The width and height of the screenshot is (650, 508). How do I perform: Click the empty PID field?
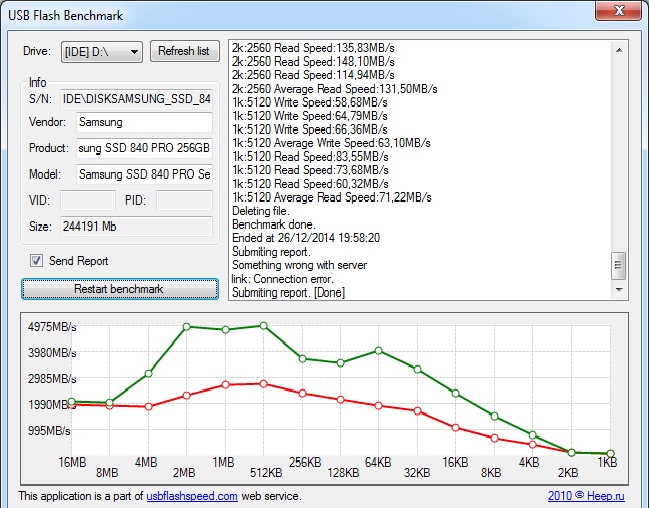click(184, 200)
